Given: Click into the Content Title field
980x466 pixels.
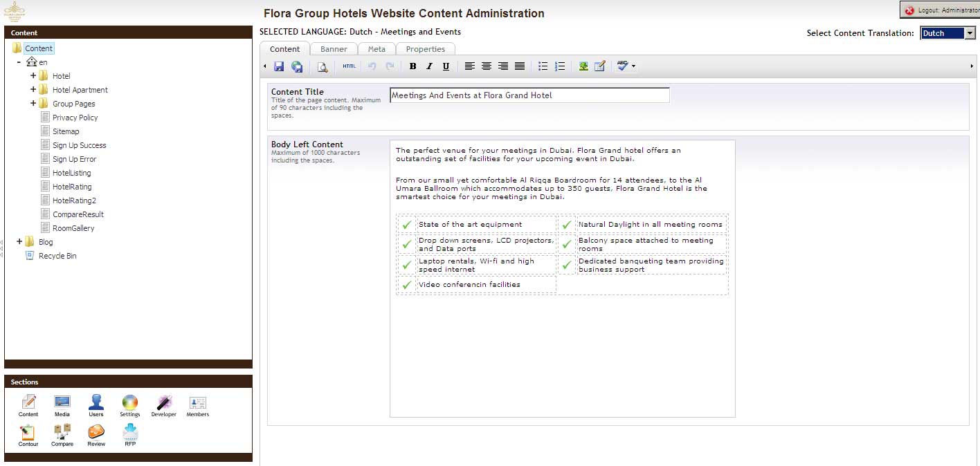Looking at the screenshot, I should [529, 95].
